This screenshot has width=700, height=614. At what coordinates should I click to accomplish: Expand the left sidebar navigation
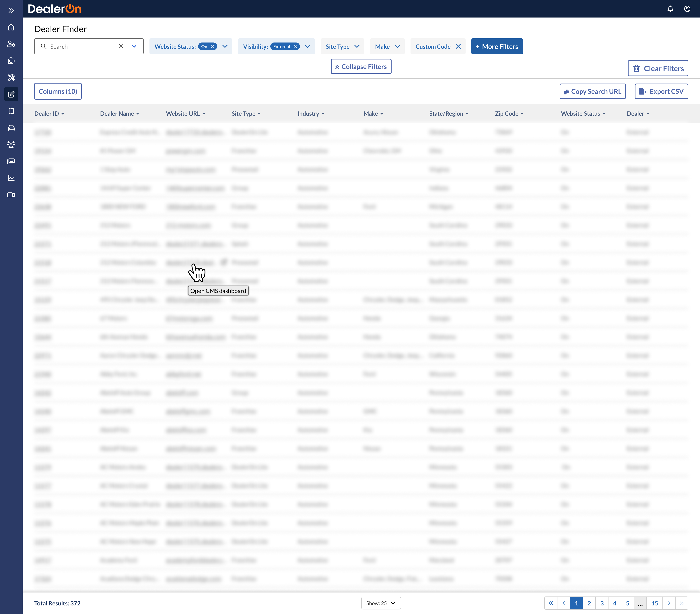point(11,10)
